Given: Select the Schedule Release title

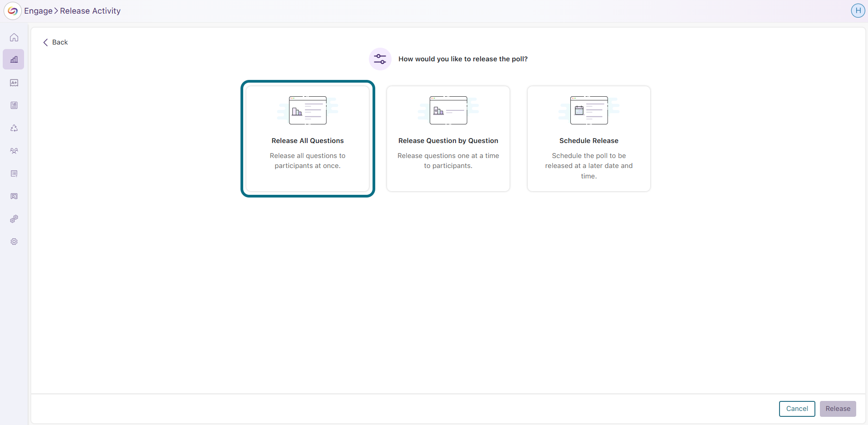Looking at the screenshot, I should [589, 141].
